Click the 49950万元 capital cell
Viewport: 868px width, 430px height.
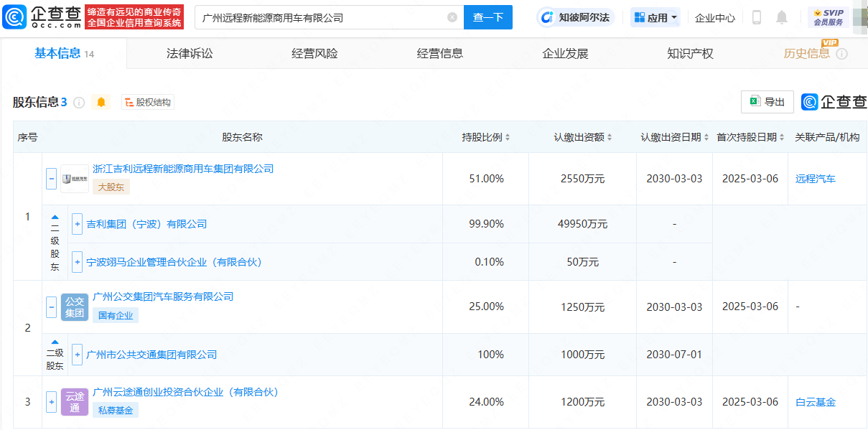click(x=583, y=224)
